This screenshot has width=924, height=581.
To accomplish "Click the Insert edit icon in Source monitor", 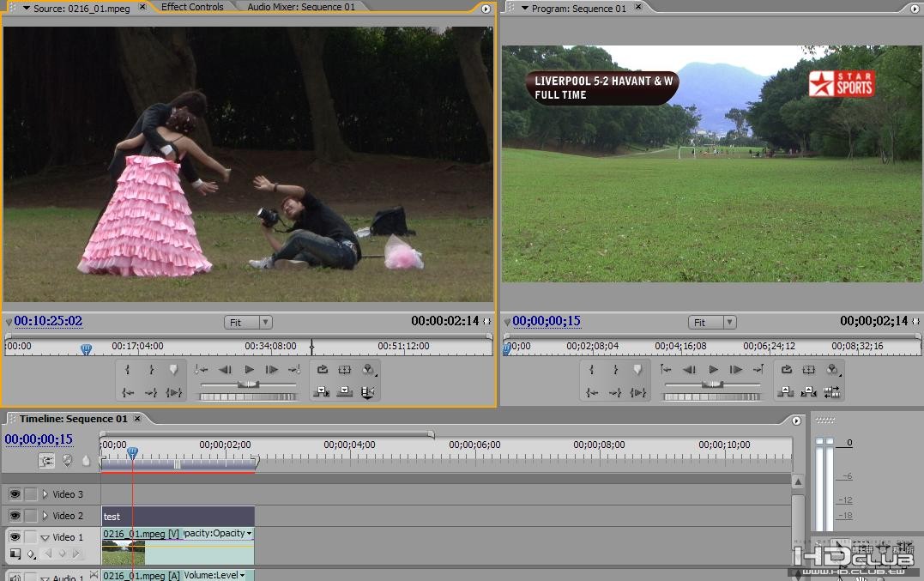I will 322,392.
